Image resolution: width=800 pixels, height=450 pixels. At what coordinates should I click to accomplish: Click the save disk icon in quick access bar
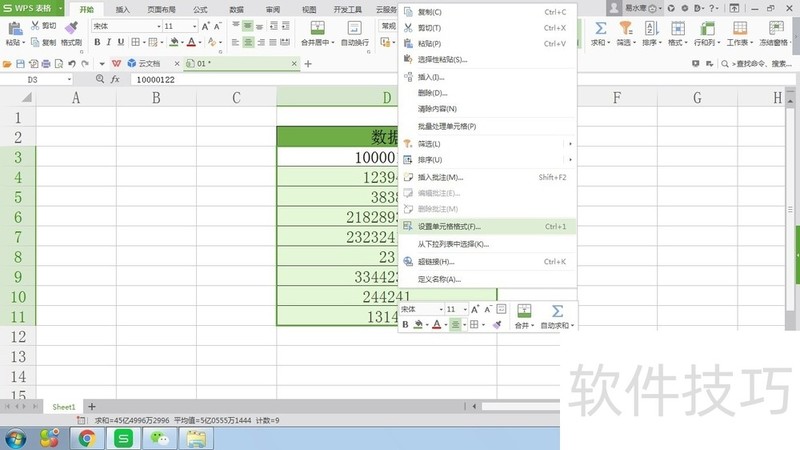tap(20, 64)
